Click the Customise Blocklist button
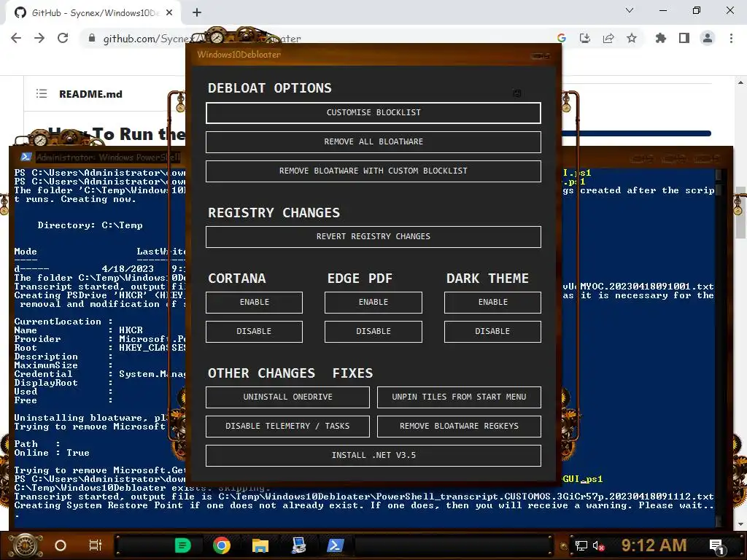This screenshot has height=560, width=747. pos(373,113)
